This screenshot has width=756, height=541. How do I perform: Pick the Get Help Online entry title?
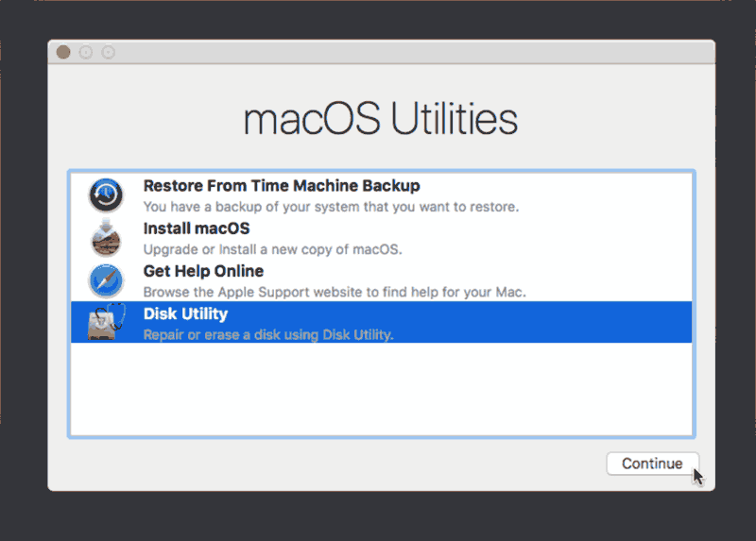click(203, 271)
